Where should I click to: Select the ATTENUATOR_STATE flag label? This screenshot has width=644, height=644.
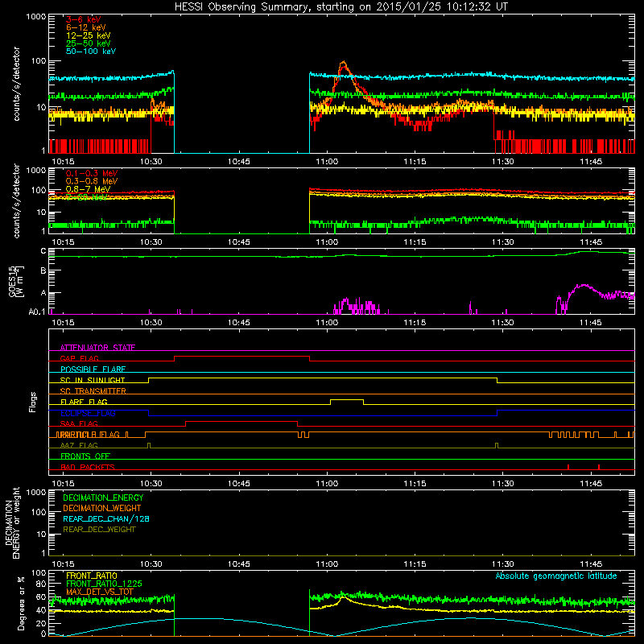click(x=97, y=348)
